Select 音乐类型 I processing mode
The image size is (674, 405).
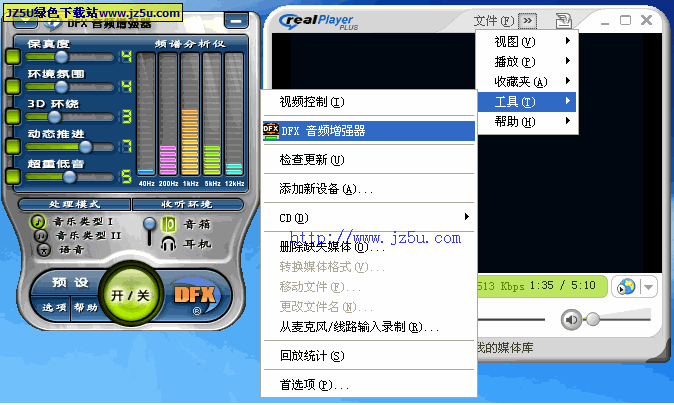click(x=38, y=222)
